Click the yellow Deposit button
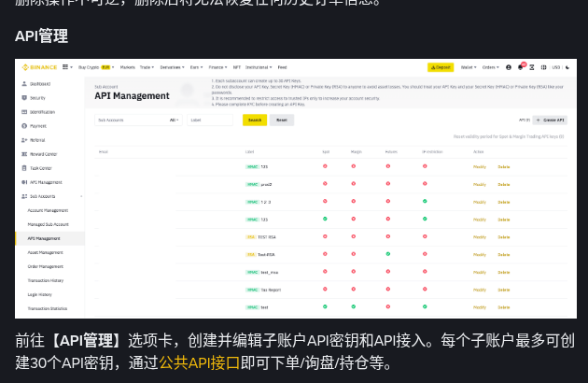Screen dimensions: 588x383 tap(441, 67)
